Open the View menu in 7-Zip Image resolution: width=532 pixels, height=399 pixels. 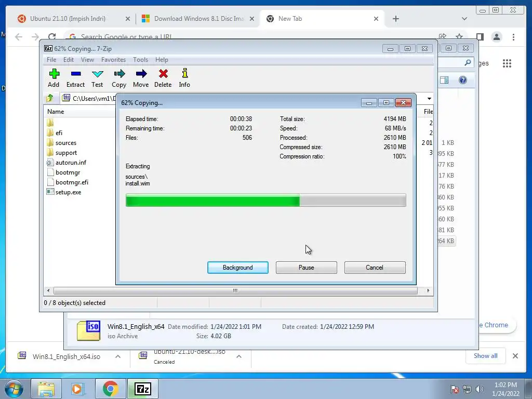87,60
